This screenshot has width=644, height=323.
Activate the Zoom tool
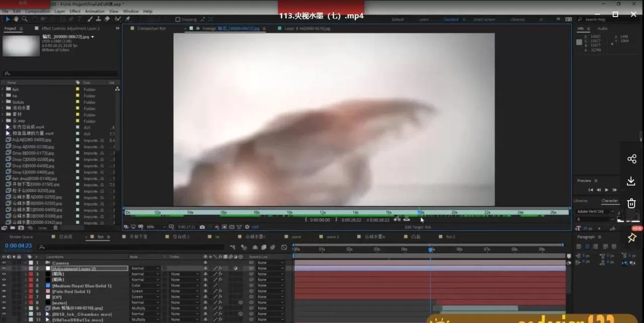[x=24, y=19]
